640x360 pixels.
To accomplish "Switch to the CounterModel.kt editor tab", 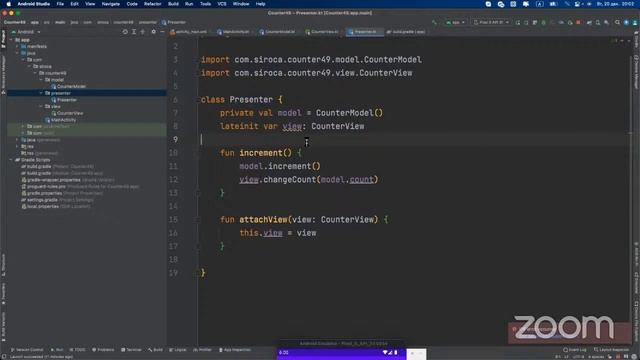I will tap(278, 32).
